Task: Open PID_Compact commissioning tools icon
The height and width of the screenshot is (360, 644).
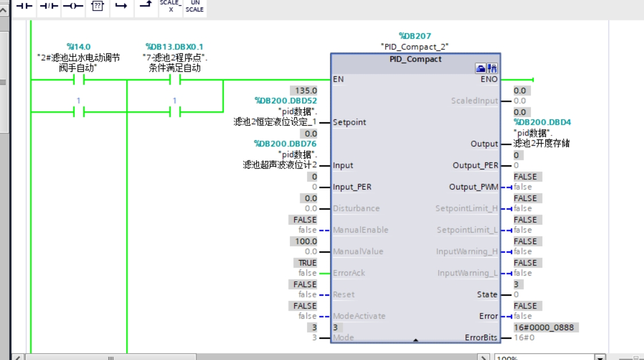Action: [492, 69]
